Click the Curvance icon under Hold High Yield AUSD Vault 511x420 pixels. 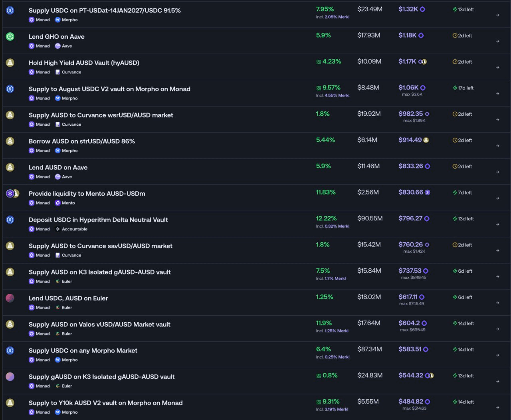point(57,72)
